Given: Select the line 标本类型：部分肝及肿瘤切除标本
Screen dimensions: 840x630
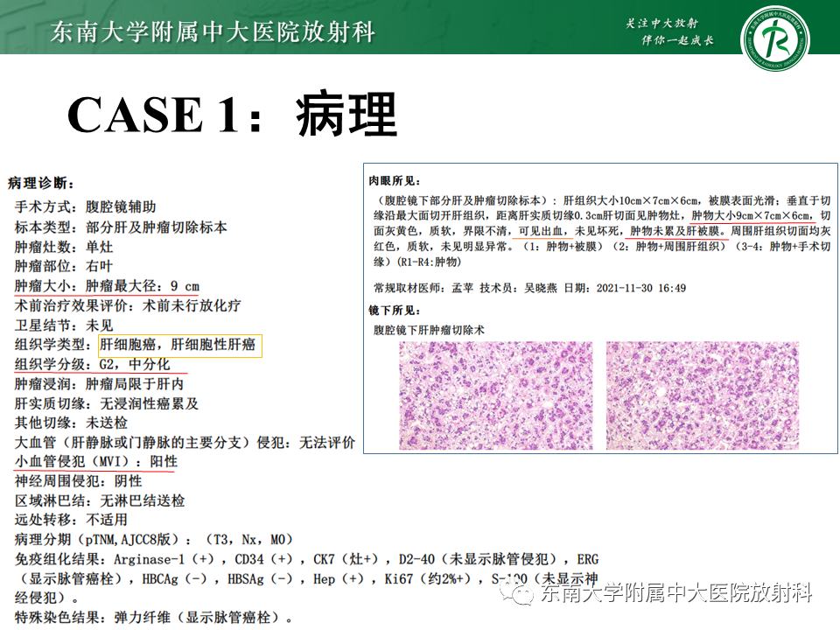Looking at the screenshot, I should pyautogui.click(x=121, y=227).
